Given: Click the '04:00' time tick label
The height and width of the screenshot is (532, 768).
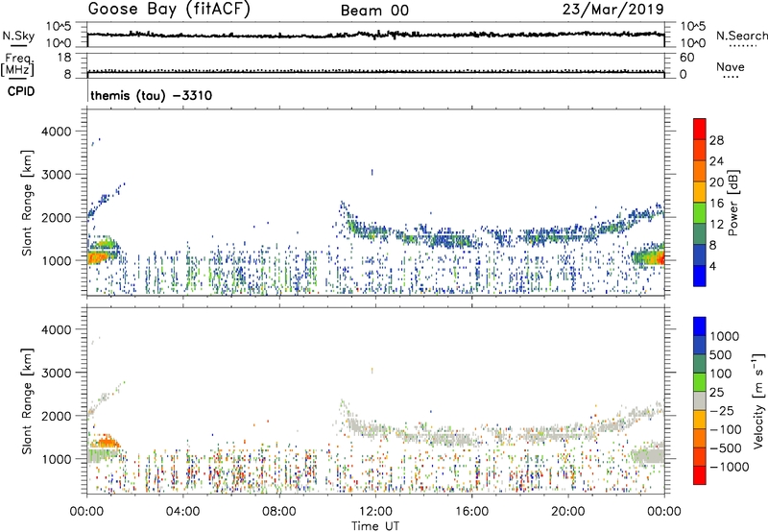Looking at the screenshot, I should (x=182, y=512).
